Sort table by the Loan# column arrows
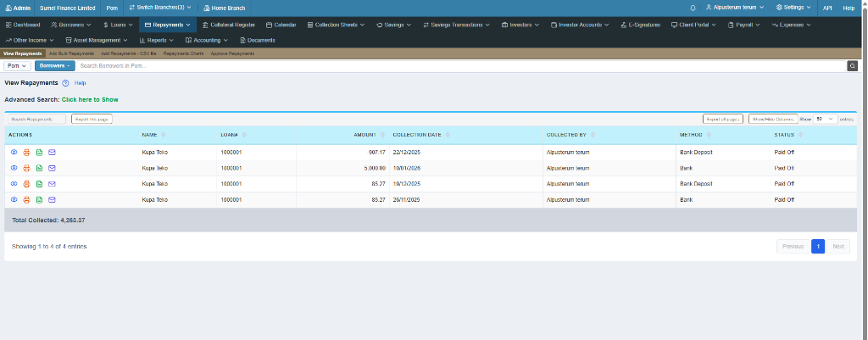The height and width of the screenshot is (340, 868). pos(244,135)
